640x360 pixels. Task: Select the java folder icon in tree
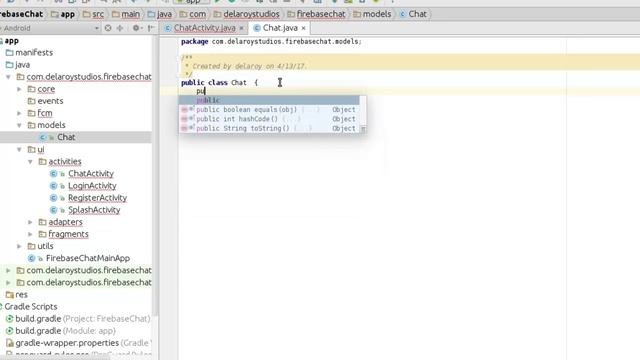[x=10, y=65]
